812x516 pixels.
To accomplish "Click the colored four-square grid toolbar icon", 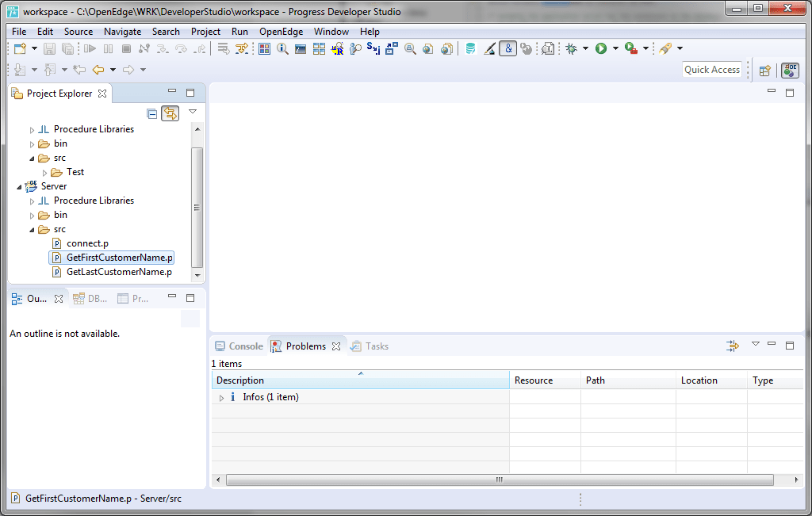I will pos(264,48).
